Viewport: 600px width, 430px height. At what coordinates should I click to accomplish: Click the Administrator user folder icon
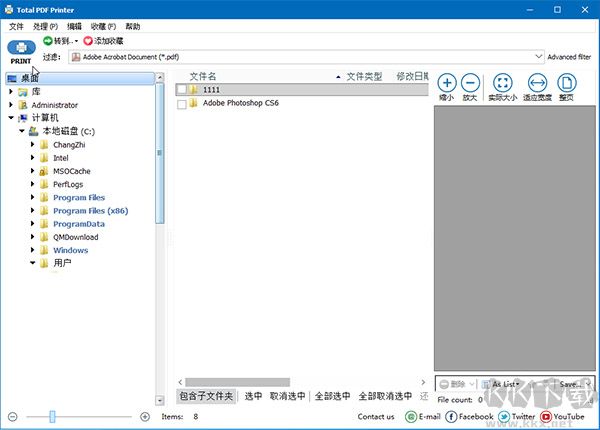coord(23,105)
